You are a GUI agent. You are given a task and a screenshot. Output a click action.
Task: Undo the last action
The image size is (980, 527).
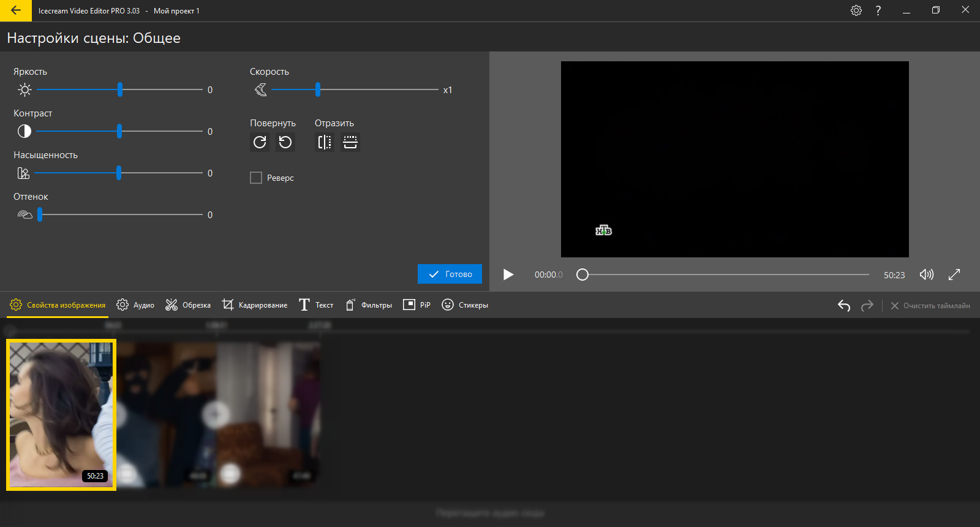pos(844,305)
